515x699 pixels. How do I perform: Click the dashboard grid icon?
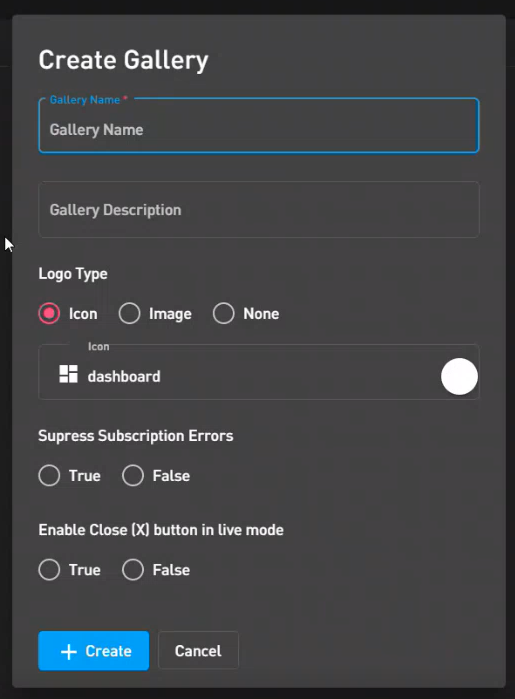(x=69, y=374)
